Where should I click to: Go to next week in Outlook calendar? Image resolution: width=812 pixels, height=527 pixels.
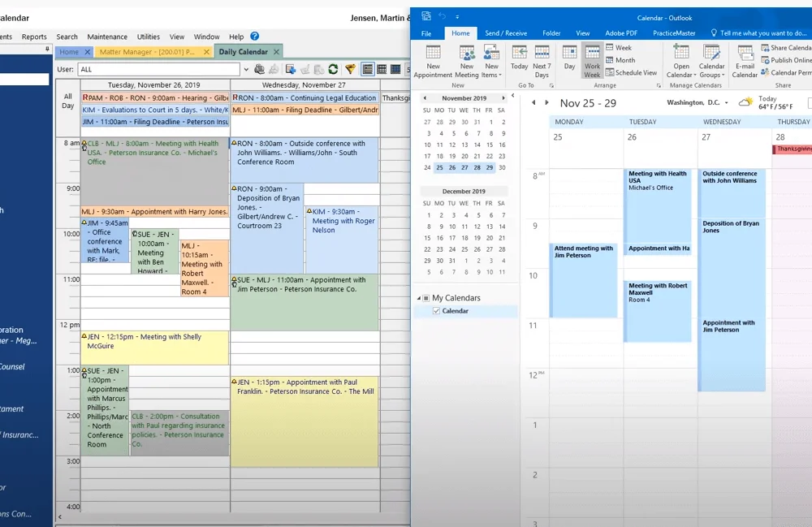[x=546, y=102]
